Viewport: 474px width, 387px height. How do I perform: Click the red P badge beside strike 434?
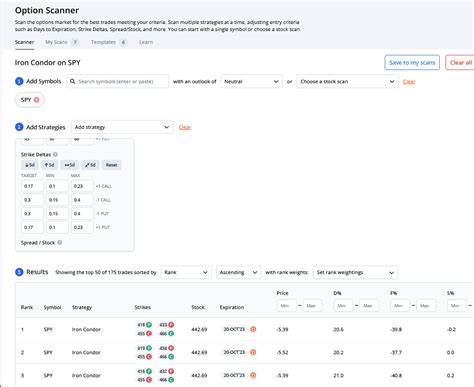pos(171,348)
